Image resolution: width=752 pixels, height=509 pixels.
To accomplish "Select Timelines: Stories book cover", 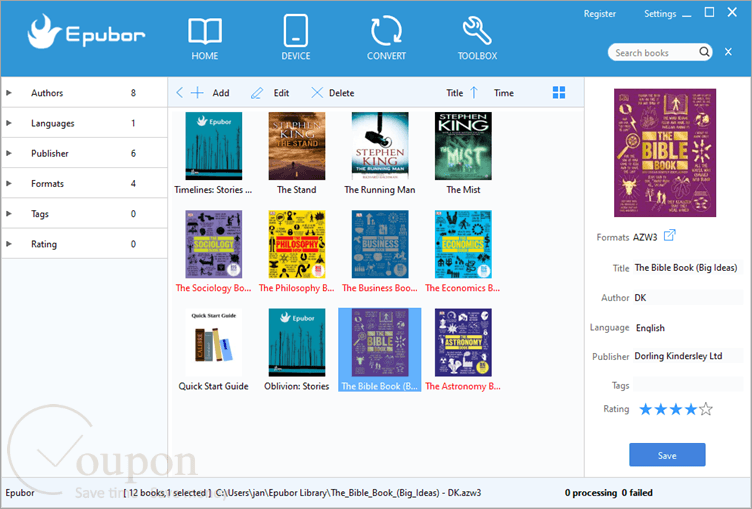I will point(213,146).
